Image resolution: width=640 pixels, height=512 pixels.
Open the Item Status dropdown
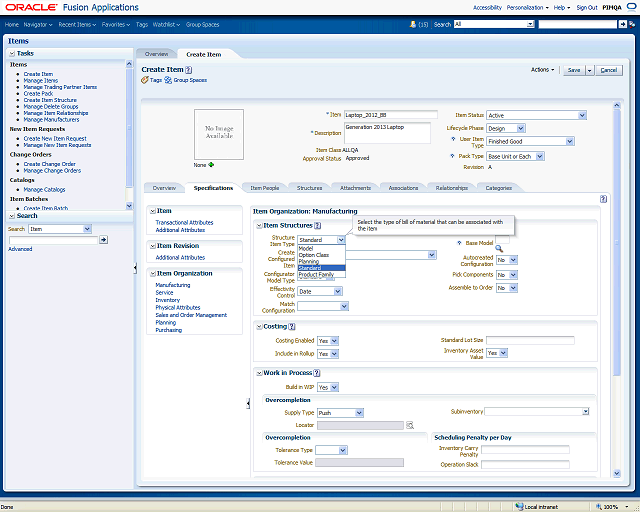(581, 115)
